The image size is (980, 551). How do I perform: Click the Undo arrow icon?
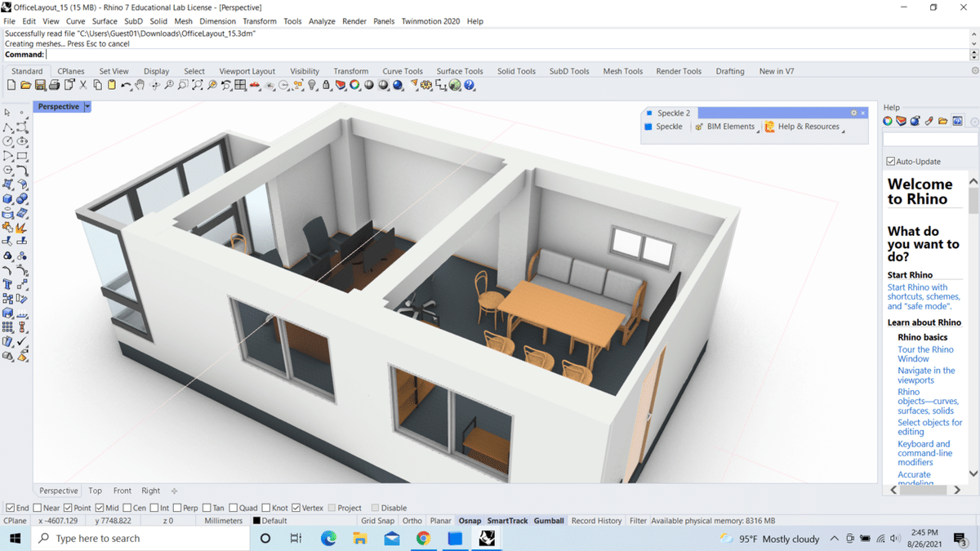pos(126,85)
